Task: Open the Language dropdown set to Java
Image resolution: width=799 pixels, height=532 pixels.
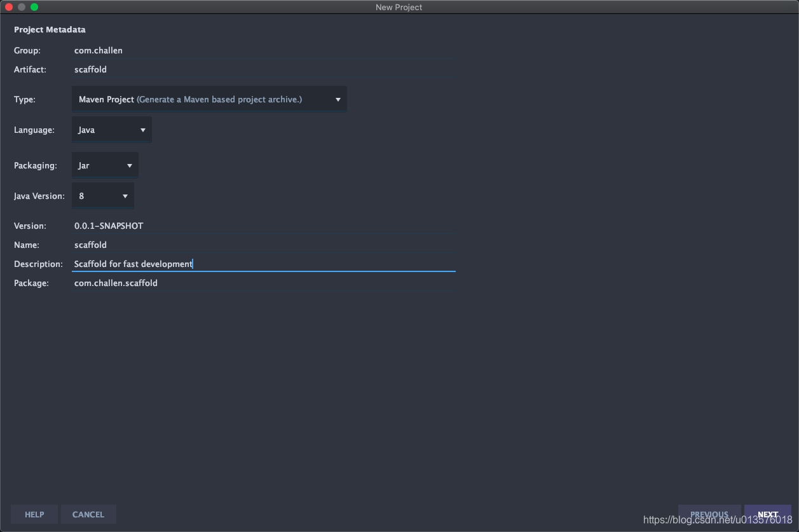Action: point(111,130)
